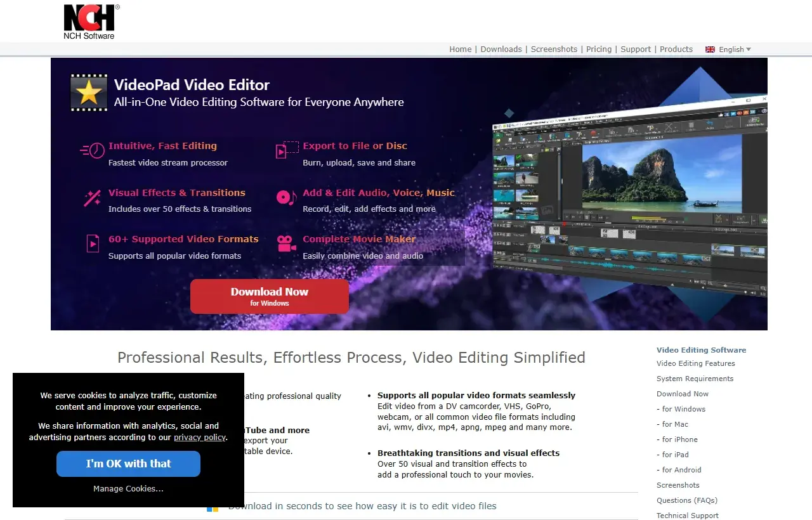Viewport: 812px width, 520px height.
Task: Click the NCH Software logo
Action: point(91,22)
